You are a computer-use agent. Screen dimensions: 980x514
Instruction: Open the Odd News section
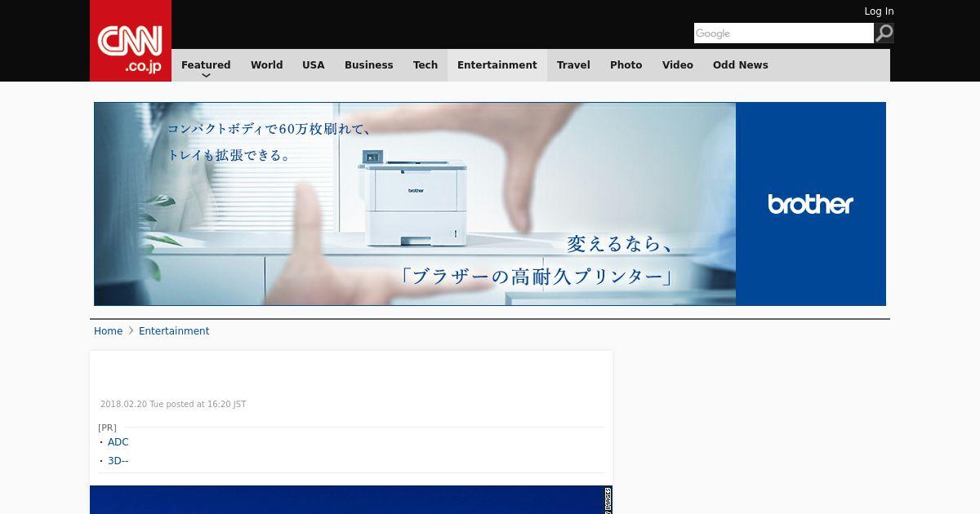pyautogui.click(x=741, y=65)
